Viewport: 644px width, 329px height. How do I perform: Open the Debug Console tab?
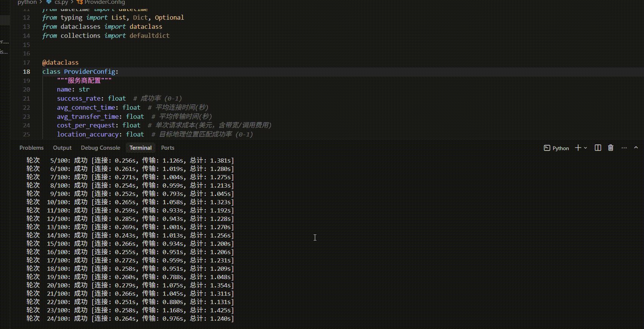click(x=100, y=148)
